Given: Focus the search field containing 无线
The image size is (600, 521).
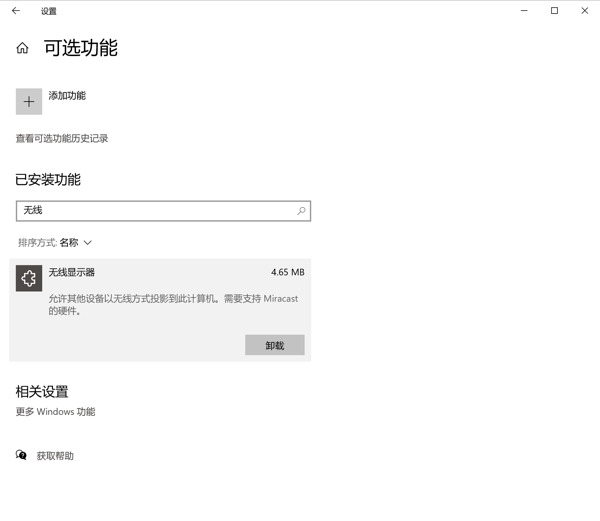Looking at the screenshot, I should [155, 211].
